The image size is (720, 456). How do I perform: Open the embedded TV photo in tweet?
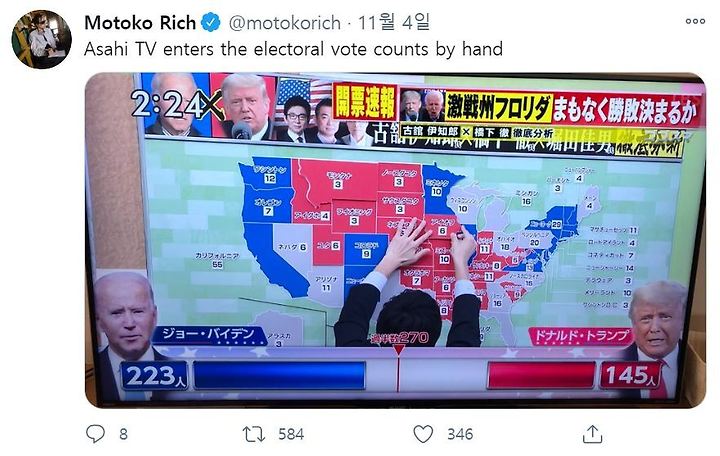tap(395, 240)
